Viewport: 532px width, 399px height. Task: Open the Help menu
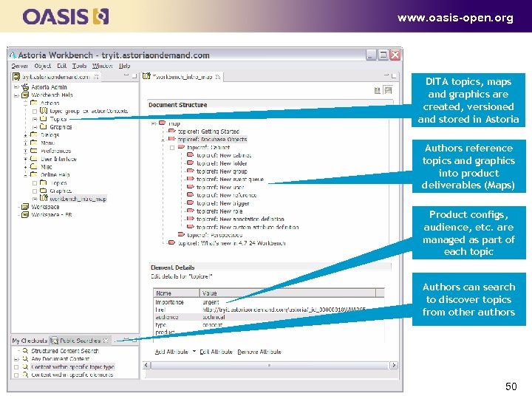click(x=125, y=66)
